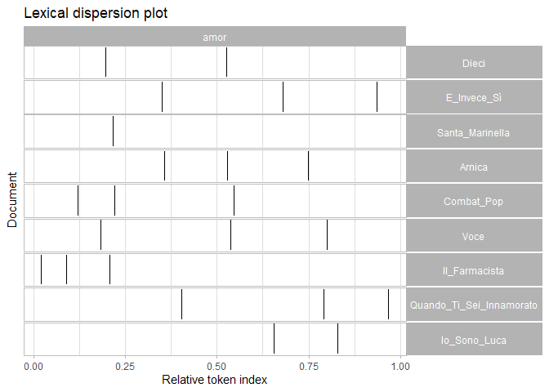This screenshot has height=392, width=549.
Task: Click the Arnica strip label
Action: [474, 167]
